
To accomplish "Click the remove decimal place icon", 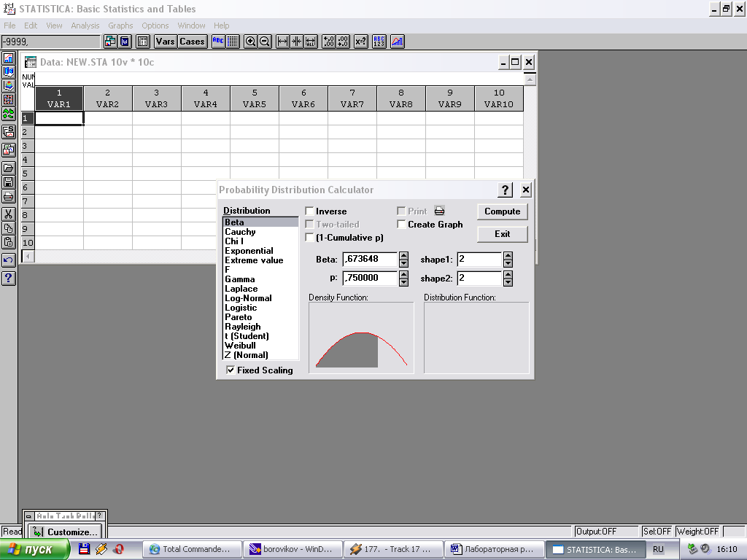I will (x=343, y=42).
